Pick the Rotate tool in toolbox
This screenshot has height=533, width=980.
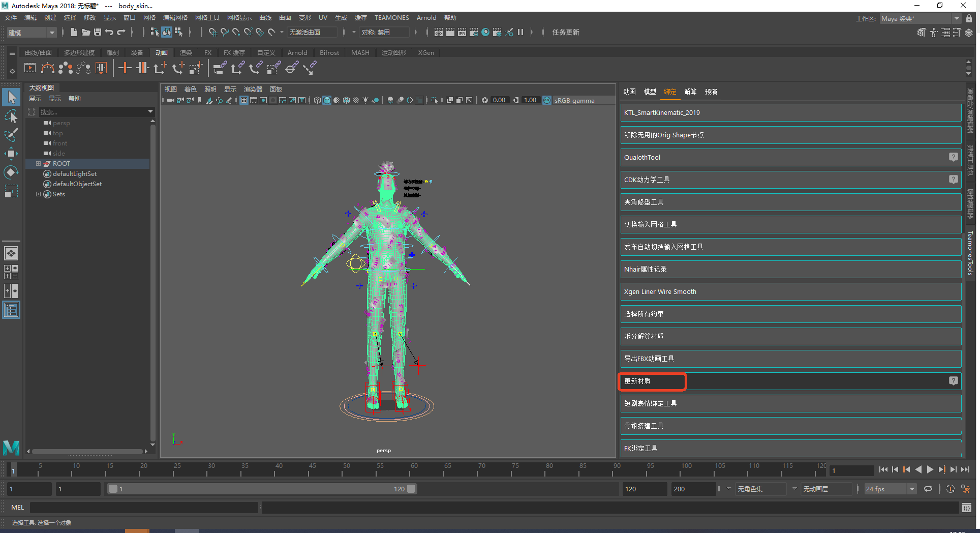pos(11,172)
